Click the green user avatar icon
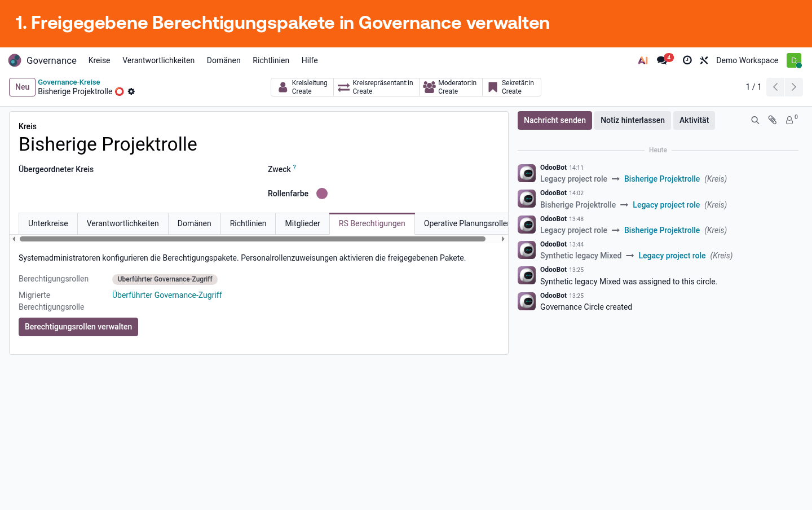 (794, 60)
